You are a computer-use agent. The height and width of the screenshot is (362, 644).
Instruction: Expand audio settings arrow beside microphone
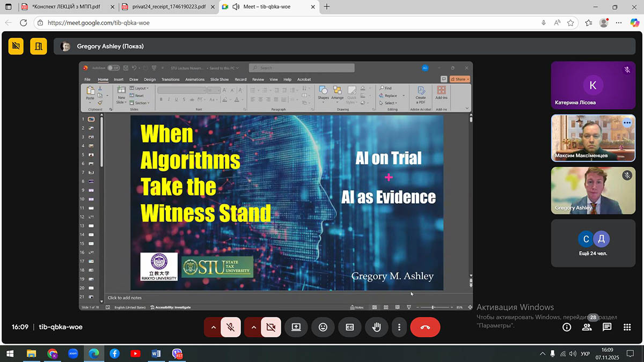coord(213,327)
